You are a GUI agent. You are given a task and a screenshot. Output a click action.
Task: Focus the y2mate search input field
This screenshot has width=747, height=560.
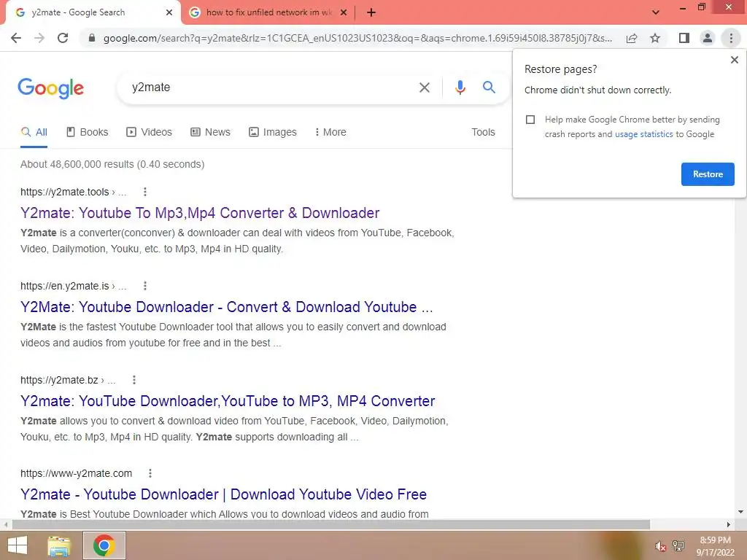[271, 87]
